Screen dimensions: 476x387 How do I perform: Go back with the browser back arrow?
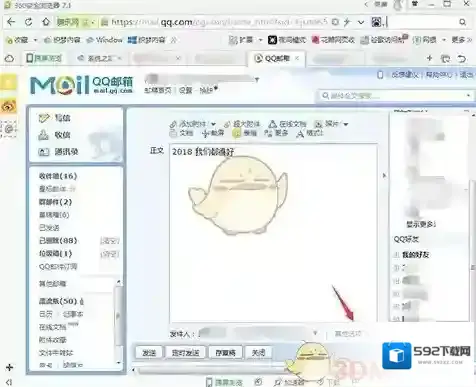[x=11, y=22]
